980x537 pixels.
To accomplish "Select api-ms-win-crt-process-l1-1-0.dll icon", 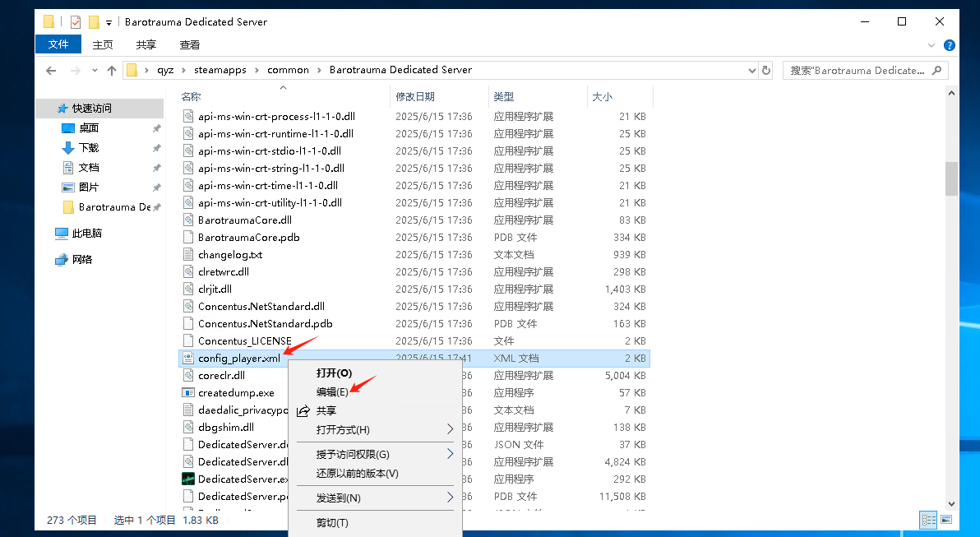I will click(187, 116).
